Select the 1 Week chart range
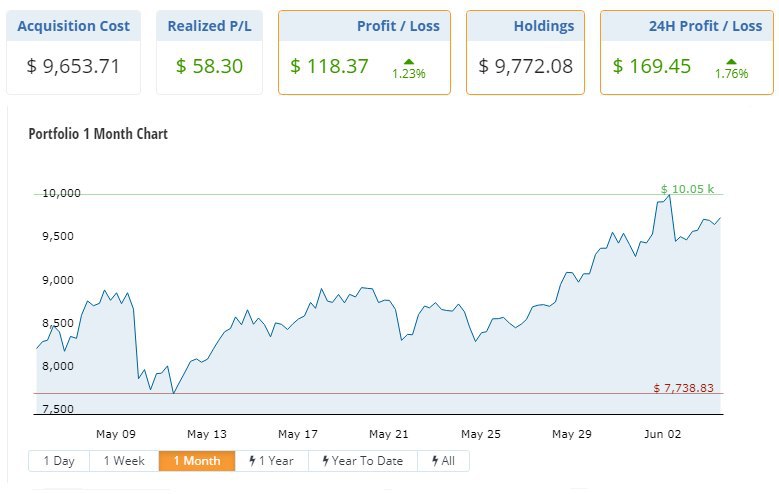 pyautogui.click(x=124, y=461)
